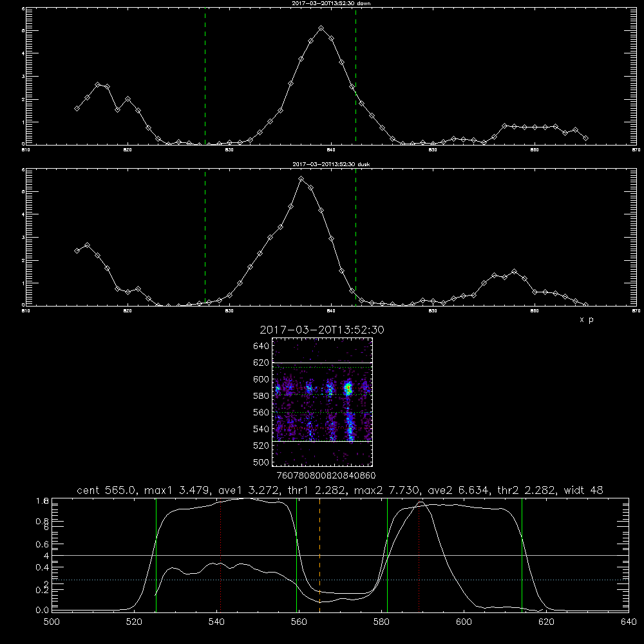Click the "580" x-axis label of the bottom plot
644x644 pixels.
click(381, 622)
